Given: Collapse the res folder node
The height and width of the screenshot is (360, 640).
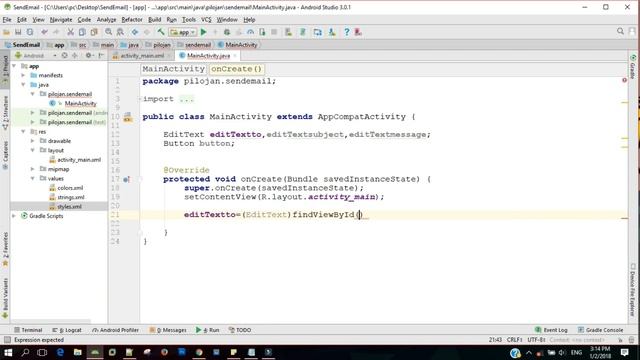Looking at the screenshot, I should pyautogui.click(x=23, y=131).
